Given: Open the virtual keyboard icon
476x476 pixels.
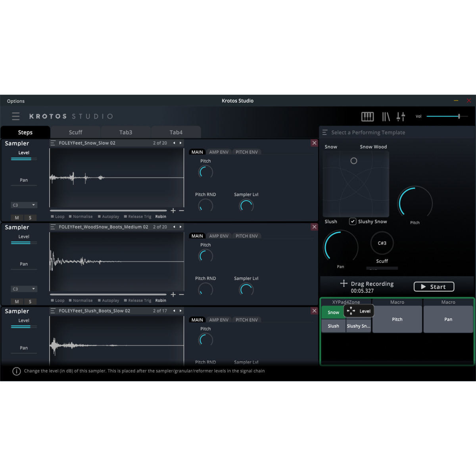Looking at the screenshot, I should pyautogui.click(x=367, y=116).
